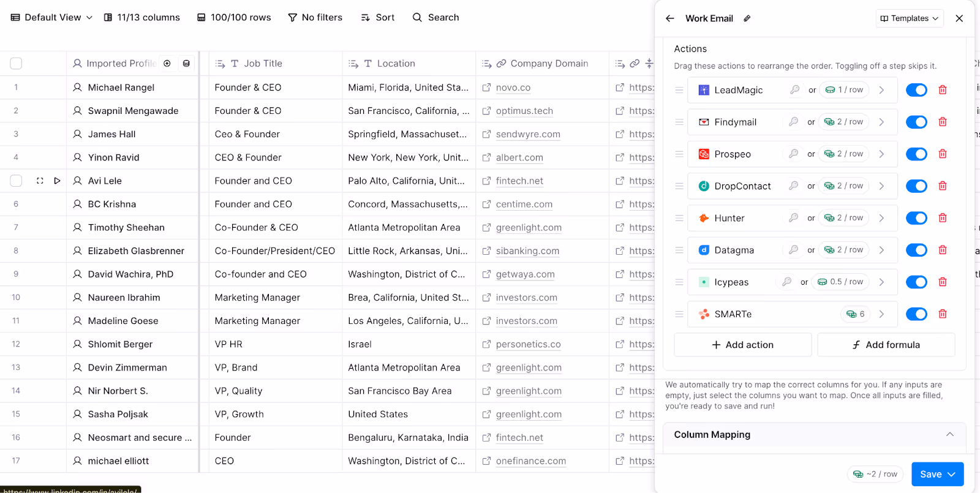Viewport: 980px width, 493px height.
Task: Select the Michael Rangel profile cell
Action: (132, 88)
